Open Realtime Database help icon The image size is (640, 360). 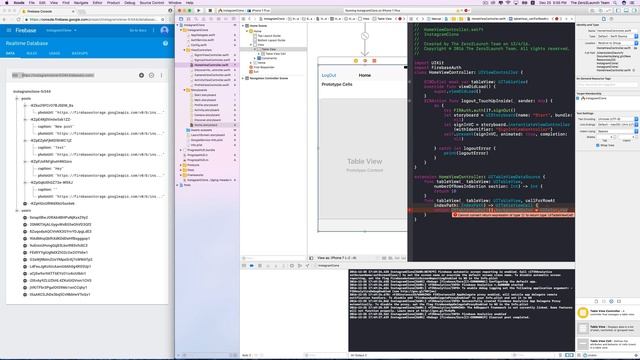click(165, 43)
